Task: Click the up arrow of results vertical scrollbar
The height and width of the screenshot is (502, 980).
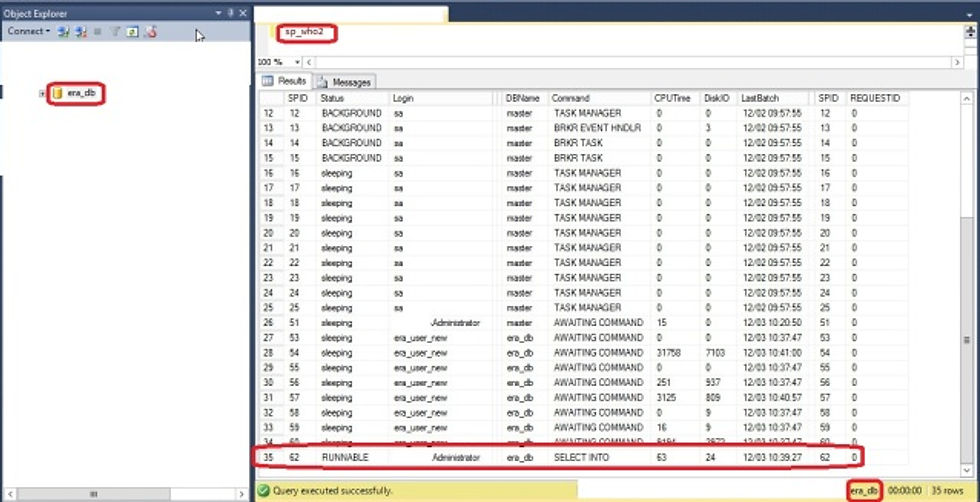Action: [966, 99]
